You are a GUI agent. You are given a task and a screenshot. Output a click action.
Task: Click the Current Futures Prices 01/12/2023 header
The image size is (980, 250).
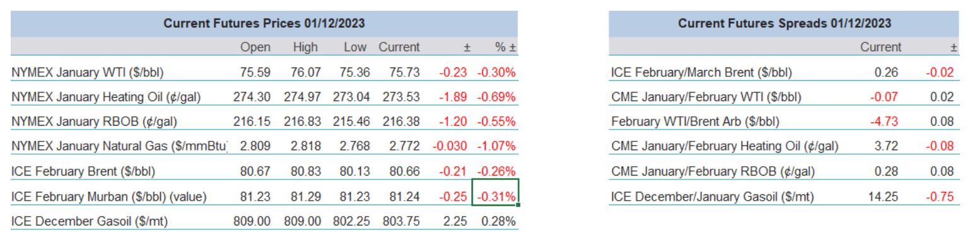pyautogui.click(x=264, y=23)
